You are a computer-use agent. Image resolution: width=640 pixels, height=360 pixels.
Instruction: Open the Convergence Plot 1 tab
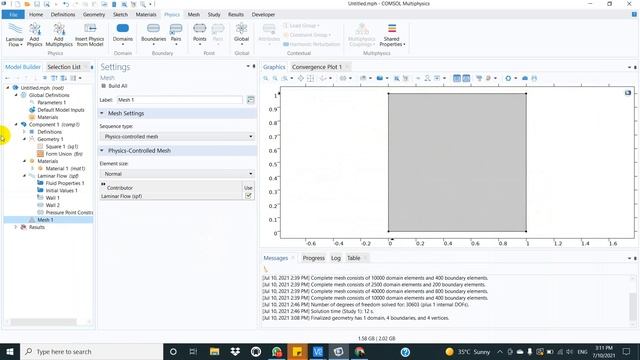[317, 67]
